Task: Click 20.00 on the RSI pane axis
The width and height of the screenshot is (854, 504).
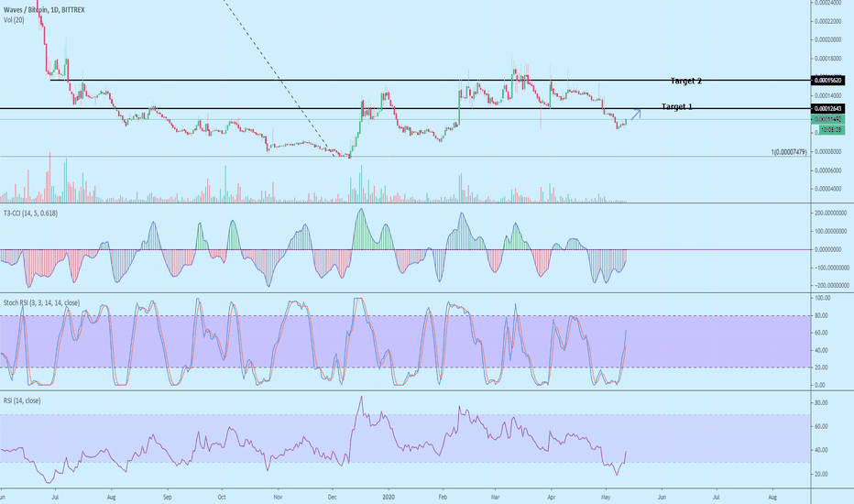Action: pyautogui.click(x=821, y=474)
